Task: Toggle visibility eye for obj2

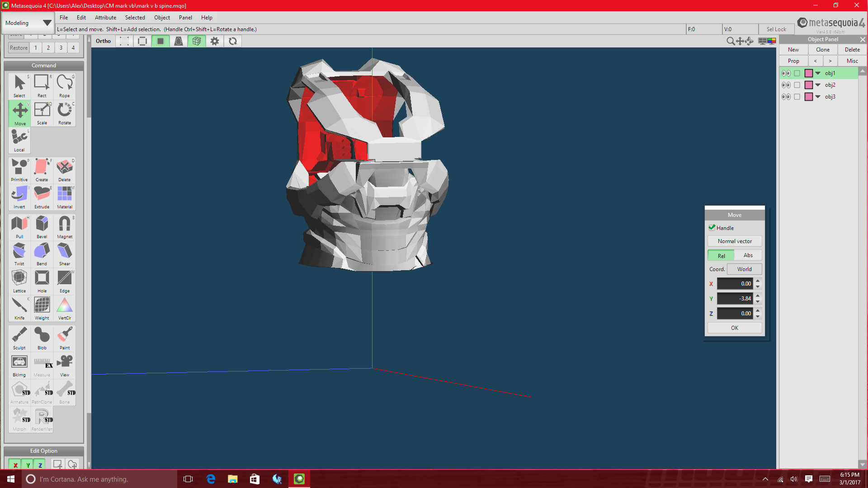Action: (786, 85)
